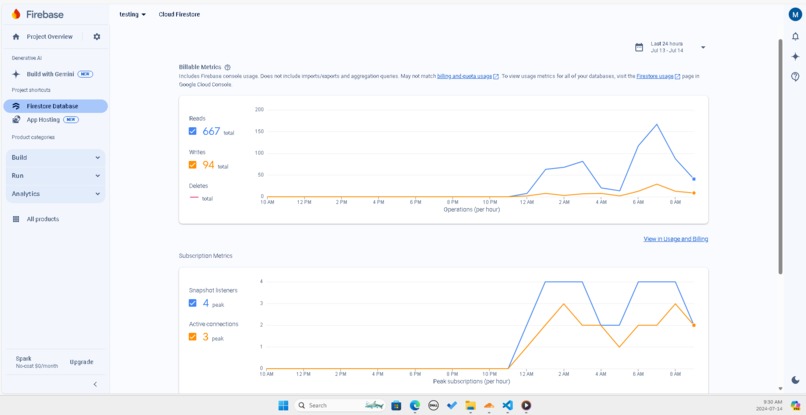Click the calendar icon for date range
Screen dimensions: 806x415
639,47
